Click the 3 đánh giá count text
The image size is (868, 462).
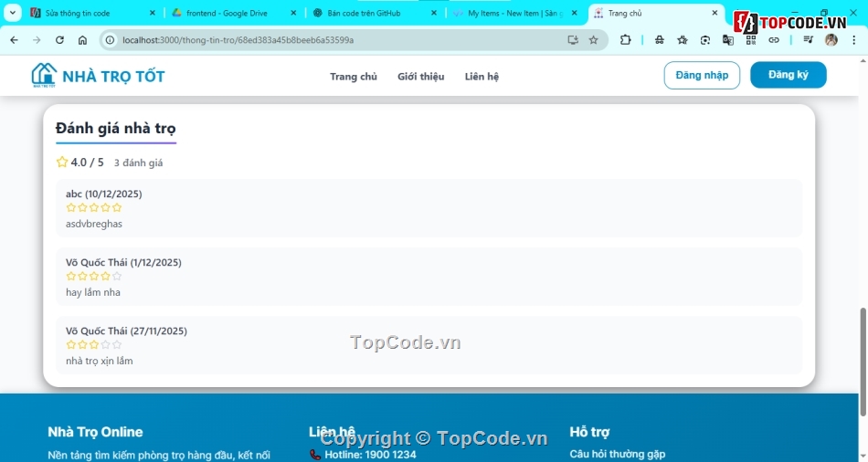[x=138, y=163]
